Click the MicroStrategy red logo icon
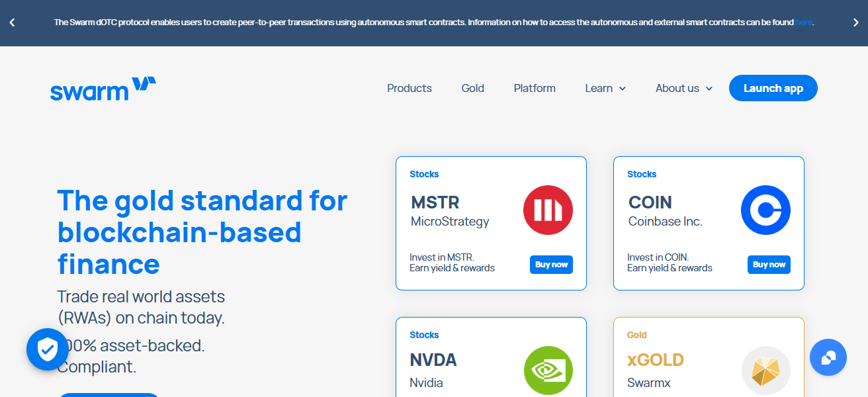 click(548, 210)
